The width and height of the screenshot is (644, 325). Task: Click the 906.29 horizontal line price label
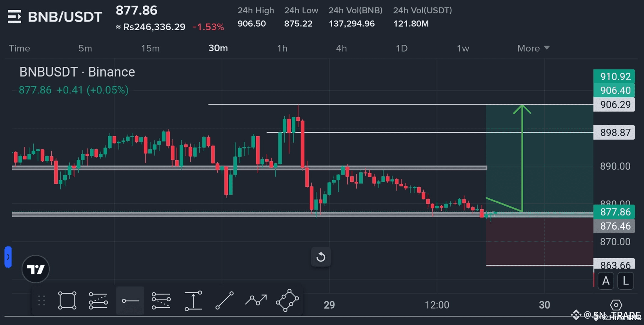pos(614,104)
